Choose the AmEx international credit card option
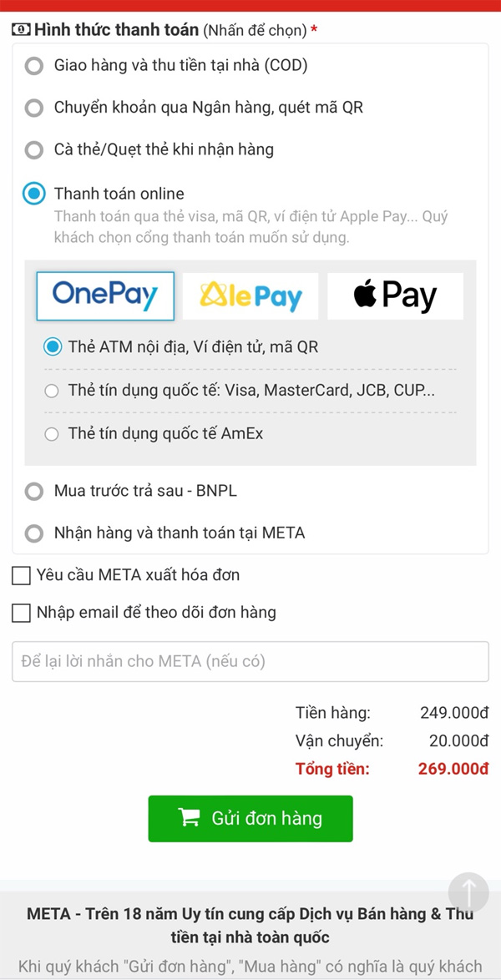This screenshot has height=980, width=501. click(53, 434)
